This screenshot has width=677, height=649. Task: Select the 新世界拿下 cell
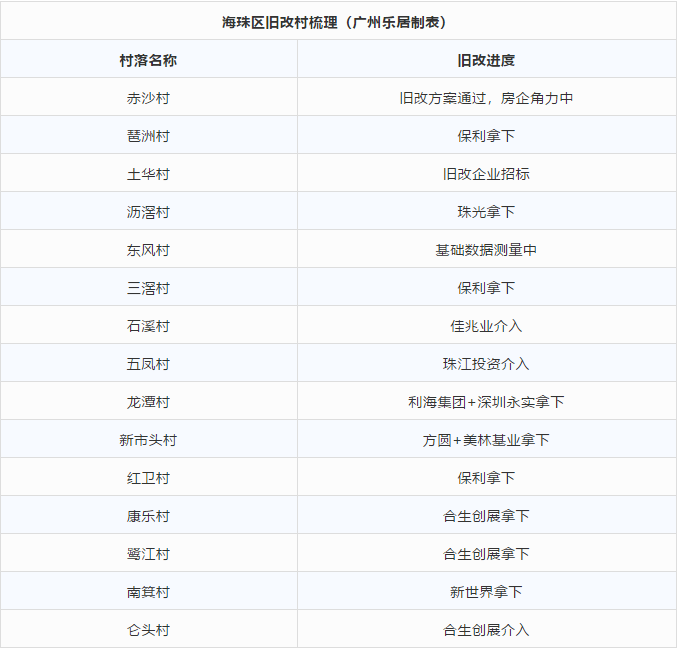[486, 592]
